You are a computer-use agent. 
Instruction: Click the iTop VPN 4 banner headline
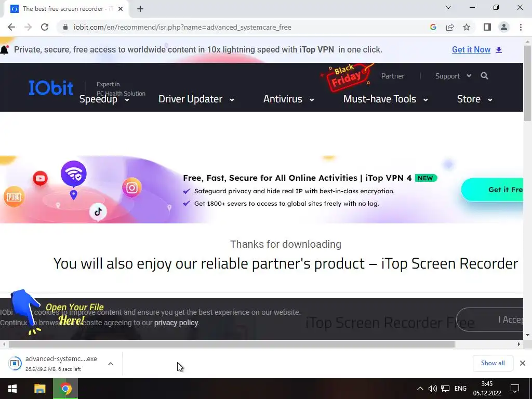pos(297,178)
